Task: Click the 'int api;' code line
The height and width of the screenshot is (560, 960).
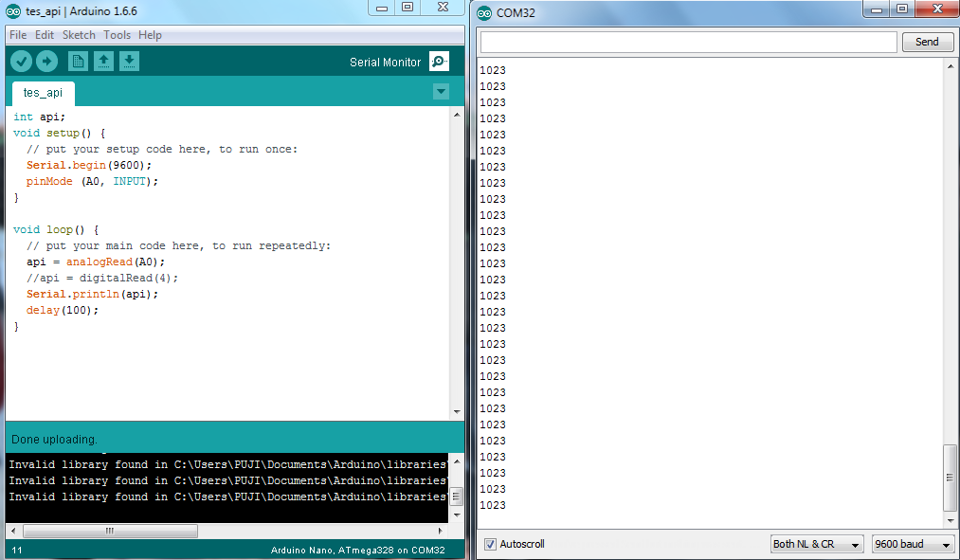Action: point(39,117)
